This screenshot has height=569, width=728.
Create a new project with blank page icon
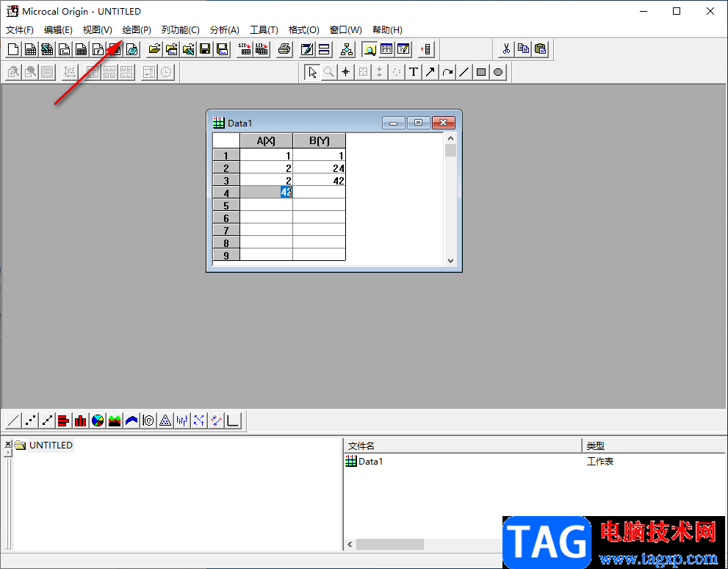pos(13,49)
